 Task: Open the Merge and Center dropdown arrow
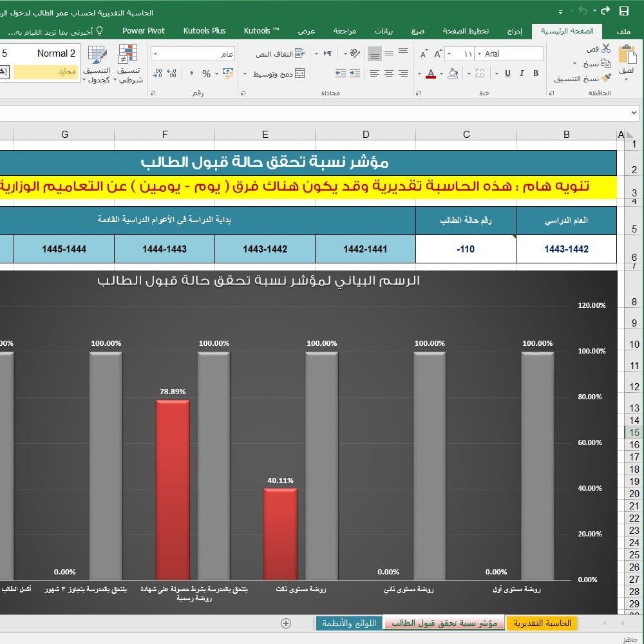pyautogui.click(x=245, y=74)
